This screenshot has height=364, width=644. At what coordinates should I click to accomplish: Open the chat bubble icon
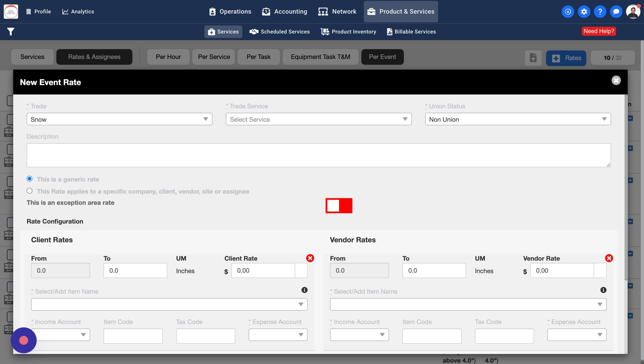(x=616, y=11)
